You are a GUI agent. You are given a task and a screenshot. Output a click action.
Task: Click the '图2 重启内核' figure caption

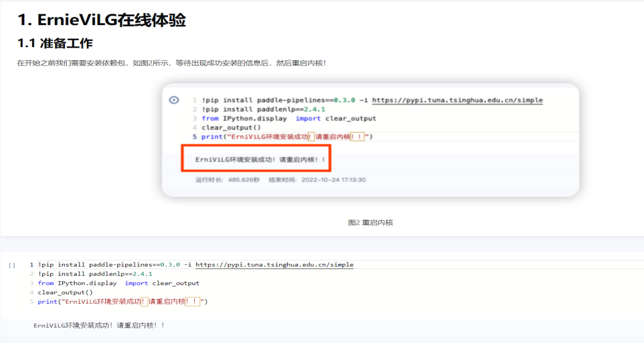coord(370,223)
